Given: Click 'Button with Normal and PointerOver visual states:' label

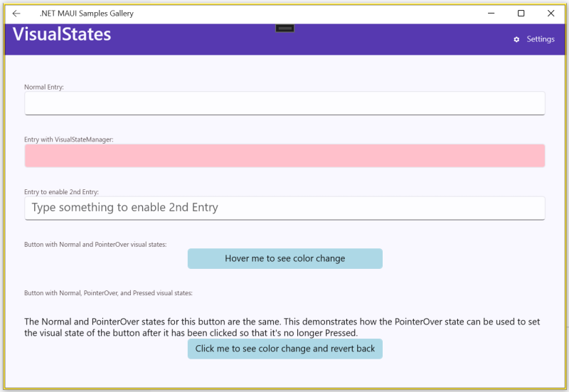Looking at the screenshot, I should [95, 244].
